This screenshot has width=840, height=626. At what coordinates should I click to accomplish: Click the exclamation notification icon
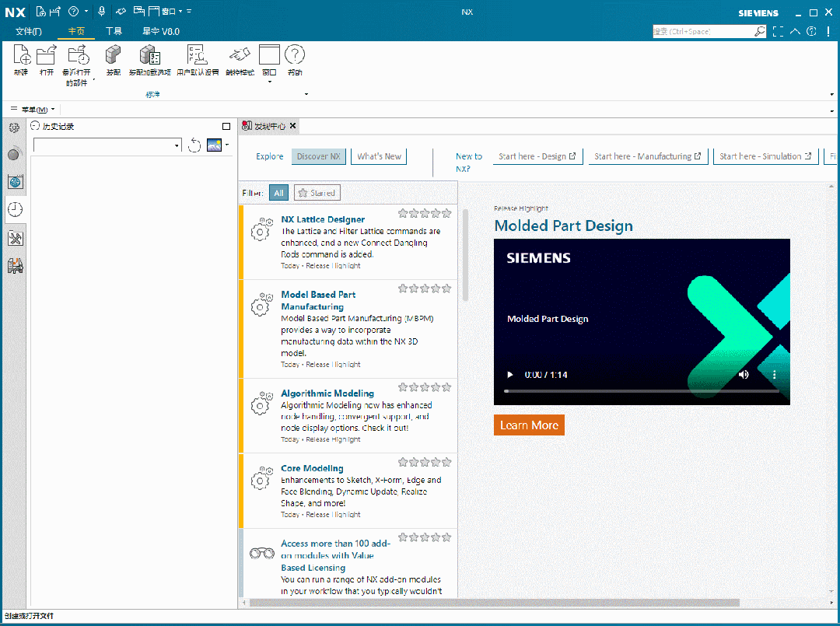pyautogui.click(x=828, y=32)
